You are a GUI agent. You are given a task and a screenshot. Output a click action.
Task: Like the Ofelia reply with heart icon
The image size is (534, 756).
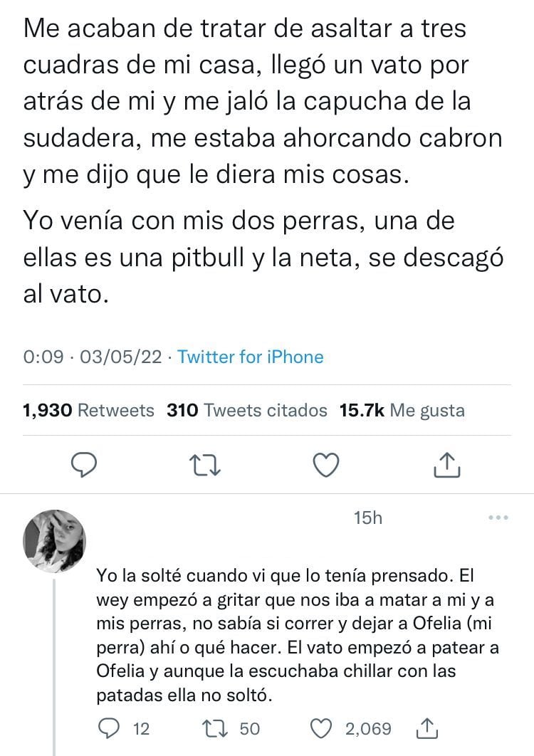coord(324,728)
